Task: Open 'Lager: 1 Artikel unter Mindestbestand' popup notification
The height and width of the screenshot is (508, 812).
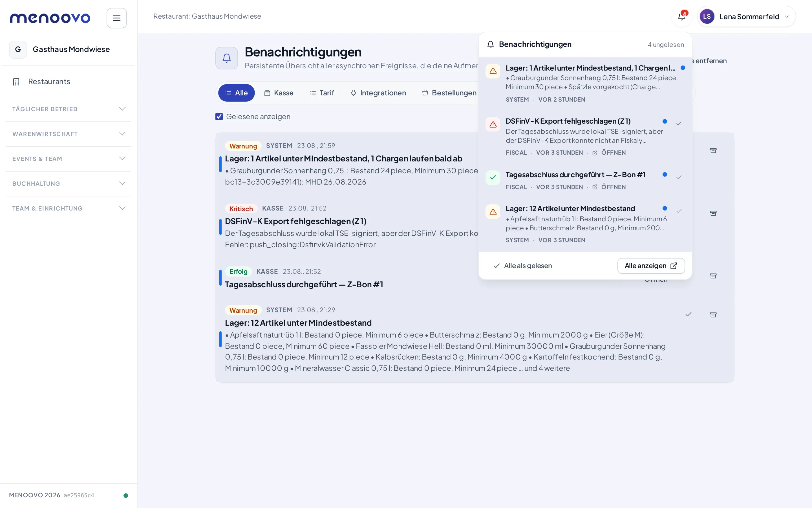Action: 585,84
